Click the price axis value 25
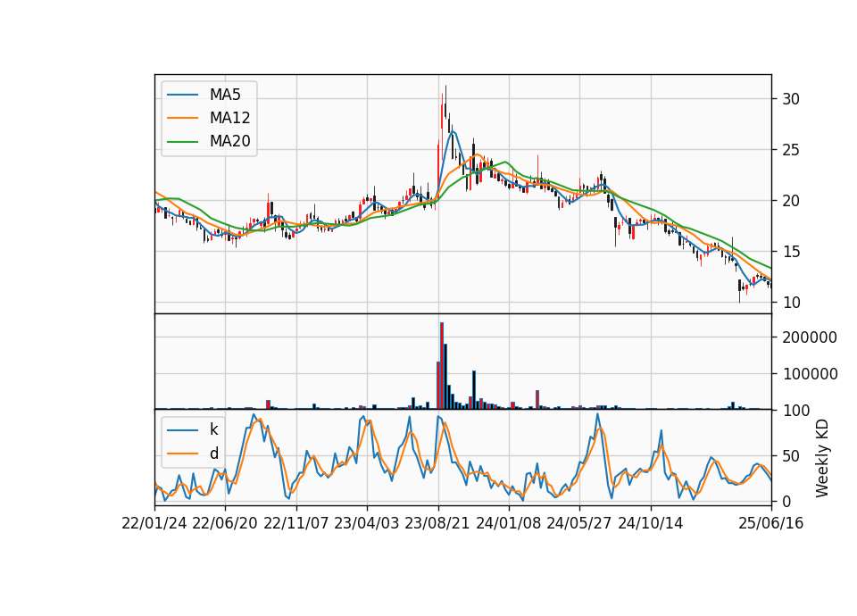 coord(791,150)
